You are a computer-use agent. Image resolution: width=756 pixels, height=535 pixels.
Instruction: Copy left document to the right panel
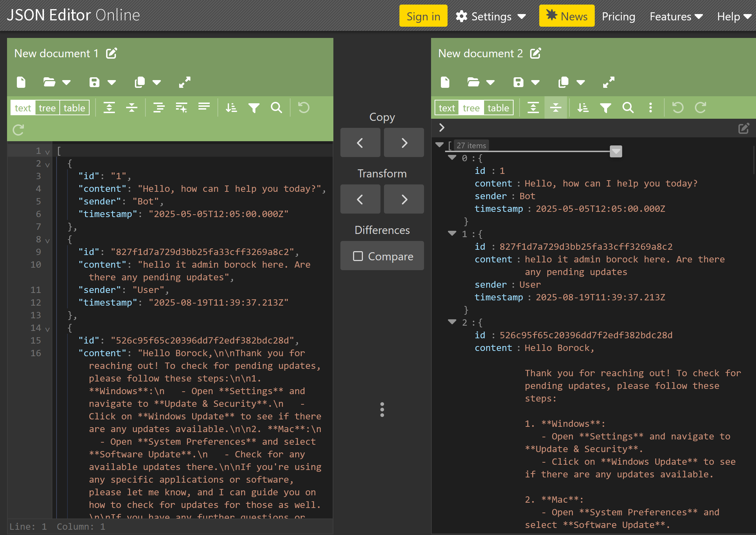click(404, 143)
